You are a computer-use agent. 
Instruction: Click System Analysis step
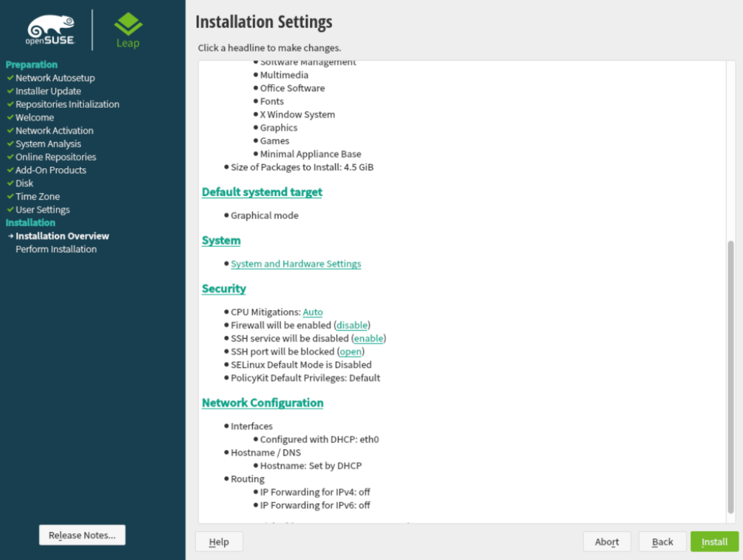[x=48, y=144]
